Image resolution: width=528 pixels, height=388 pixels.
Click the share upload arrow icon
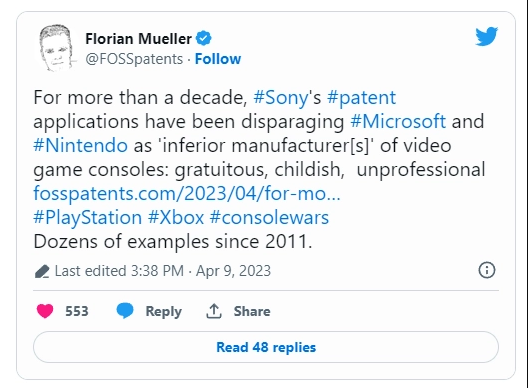click(214, 311)
